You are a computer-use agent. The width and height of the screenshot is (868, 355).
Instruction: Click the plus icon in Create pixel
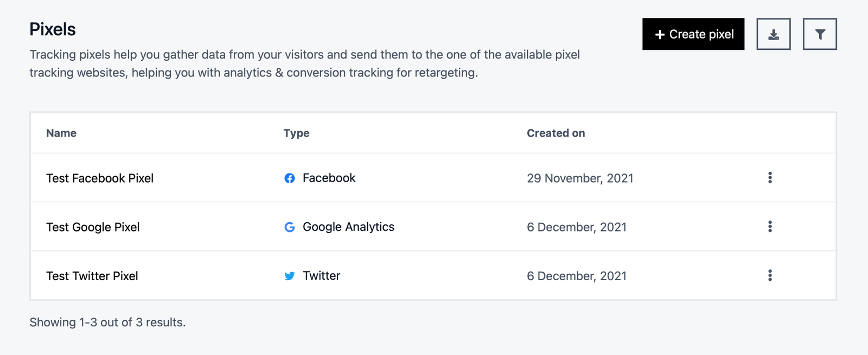tap(660, 35)
